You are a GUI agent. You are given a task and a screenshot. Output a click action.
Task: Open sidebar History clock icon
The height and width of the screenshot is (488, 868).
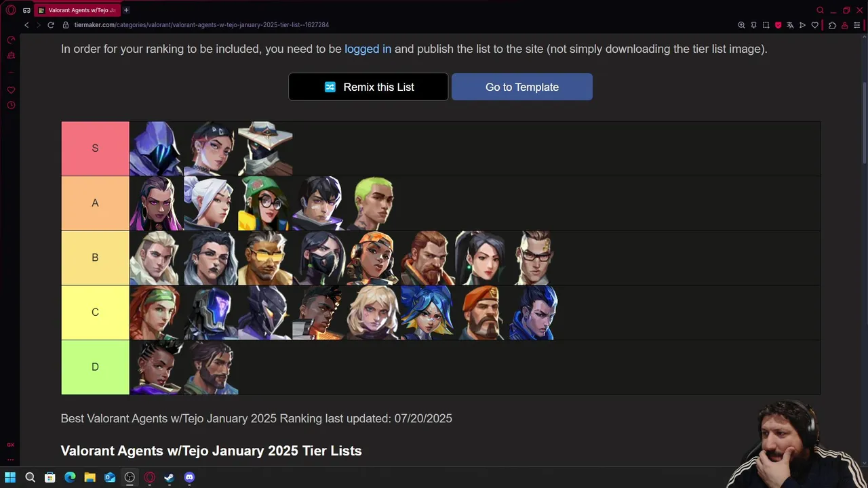click(11, 105)
